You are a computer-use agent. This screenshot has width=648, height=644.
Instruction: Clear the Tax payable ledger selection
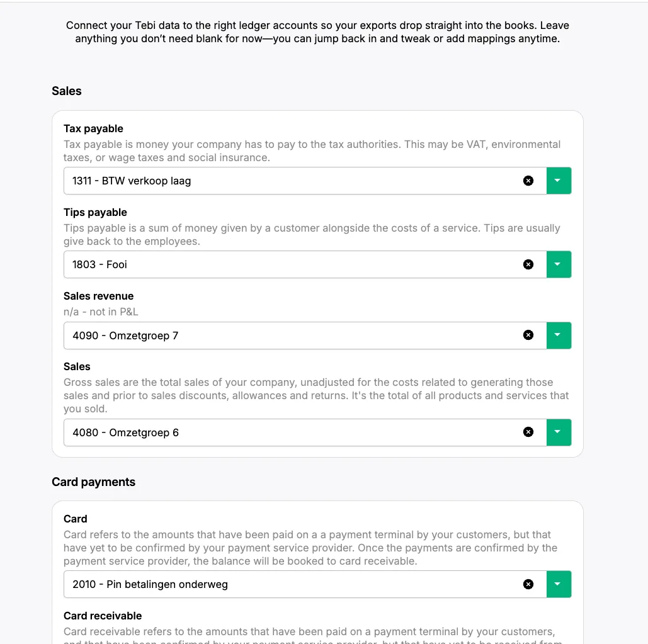click(x=528, y=181)
